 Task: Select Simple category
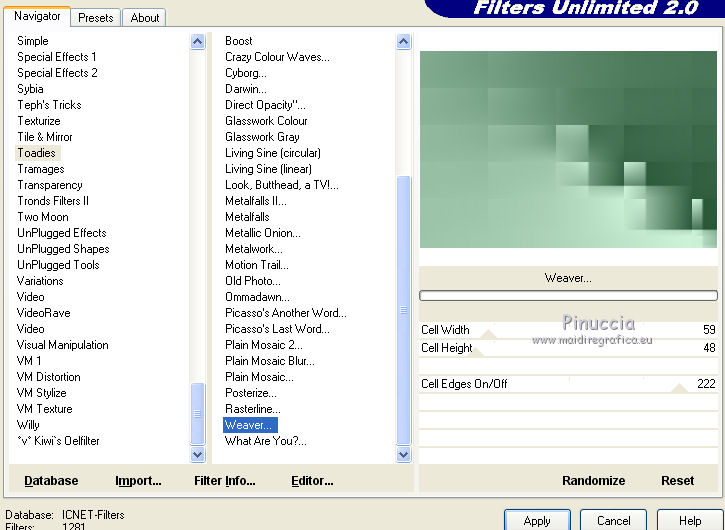click(x=32, y=41)
